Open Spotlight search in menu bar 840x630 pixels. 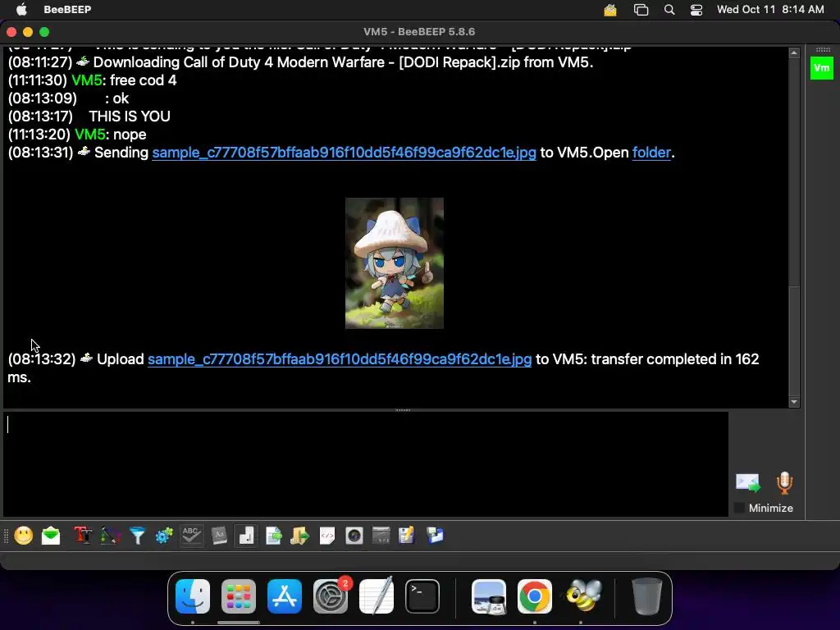pyautogui.click(x=669, y=10)
